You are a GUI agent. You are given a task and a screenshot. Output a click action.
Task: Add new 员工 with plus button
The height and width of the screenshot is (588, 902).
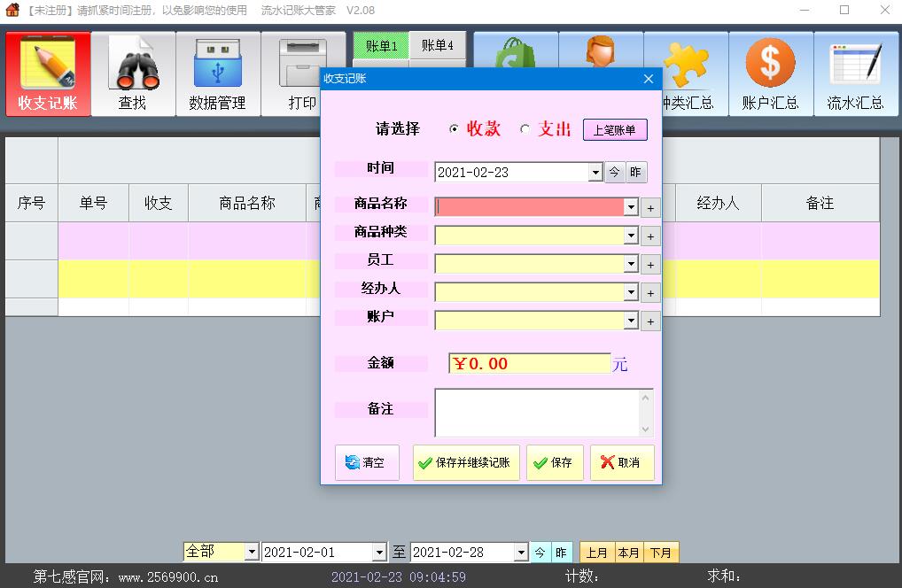(650, 265)
